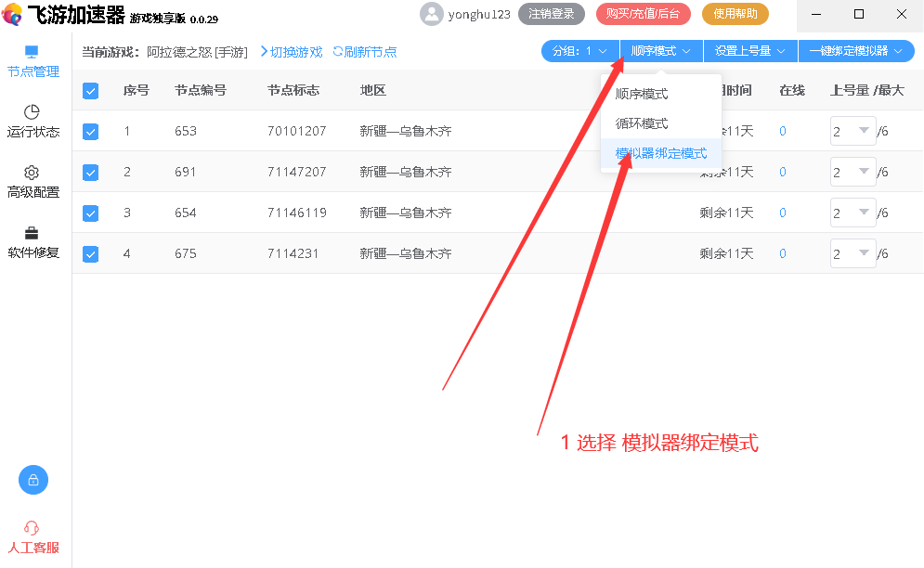Select 顺序模式 from the menu
Viewport: 924px width, 568px height.
[661, 95]
